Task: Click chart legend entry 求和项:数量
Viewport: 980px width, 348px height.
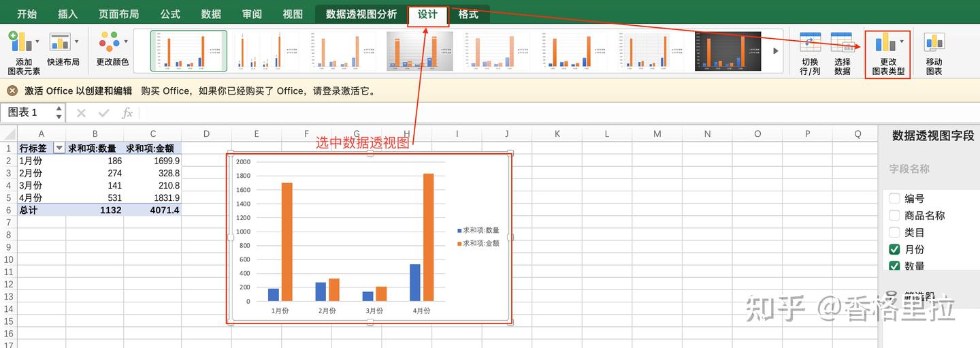Action: coord(478,230)
